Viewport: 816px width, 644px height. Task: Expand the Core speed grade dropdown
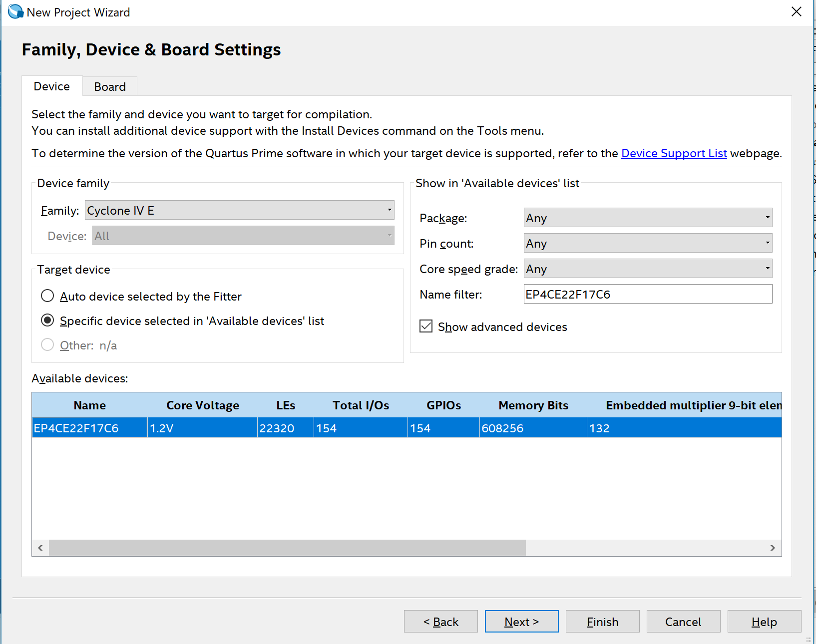(x=648, y=269)
